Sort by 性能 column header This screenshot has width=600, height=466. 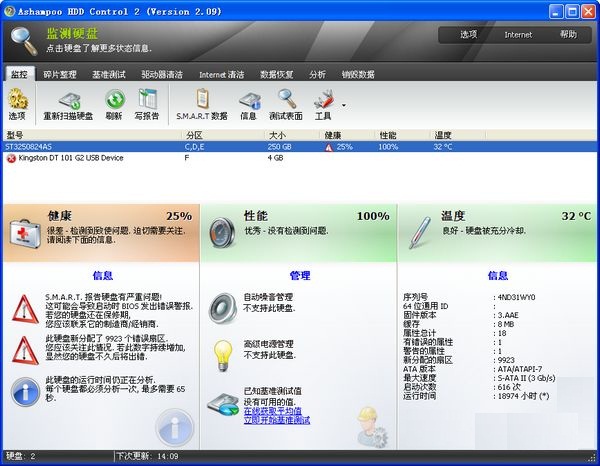402,135
